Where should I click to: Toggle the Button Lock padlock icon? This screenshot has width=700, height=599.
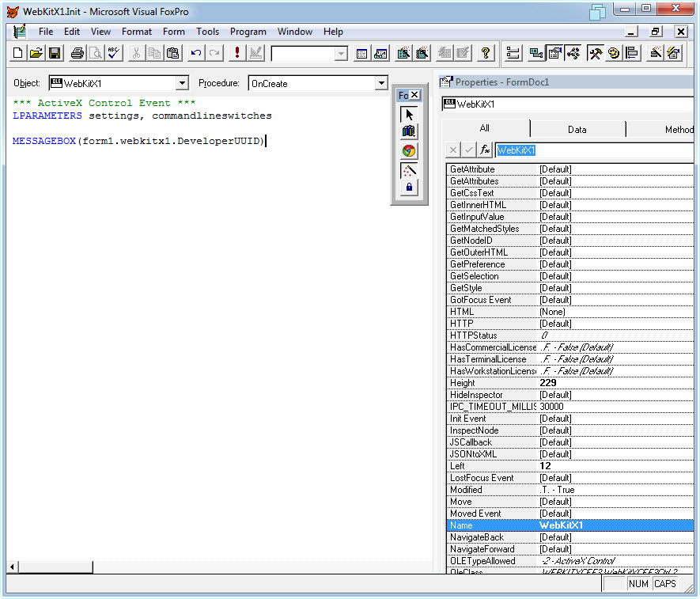pos(409,188)
